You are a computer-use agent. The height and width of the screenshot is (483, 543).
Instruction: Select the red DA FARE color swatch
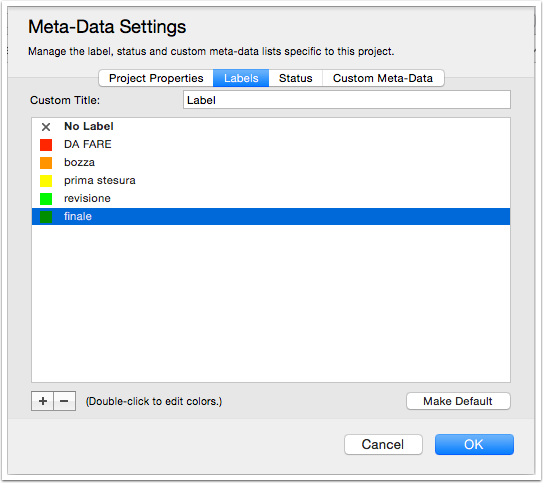(x=46, y=145)
